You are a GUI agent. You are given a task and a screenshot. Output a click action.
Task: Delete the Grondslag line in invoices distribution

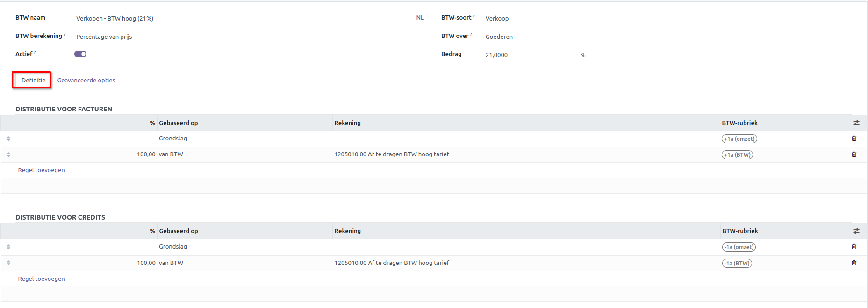tap(854, 139)
